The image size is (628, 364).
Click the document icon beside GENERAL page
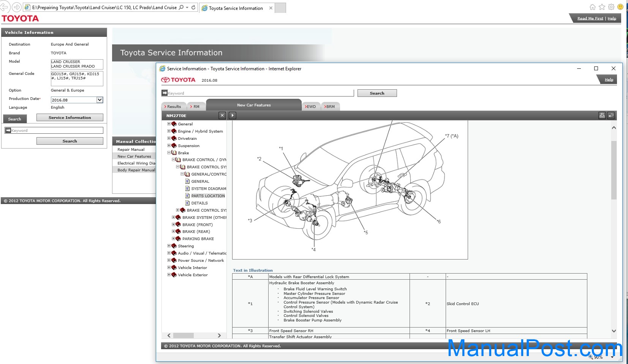pos(187,181)
